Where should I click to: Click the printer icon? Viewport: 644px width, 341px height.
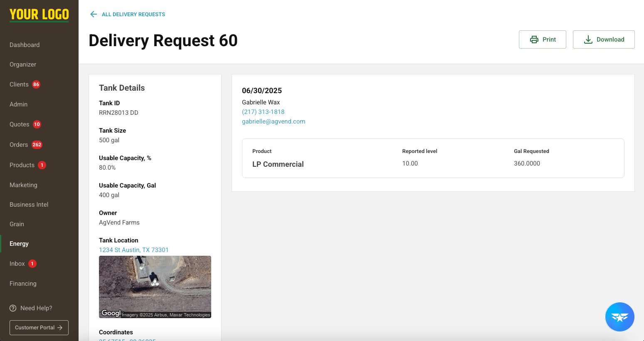point(534,40)
